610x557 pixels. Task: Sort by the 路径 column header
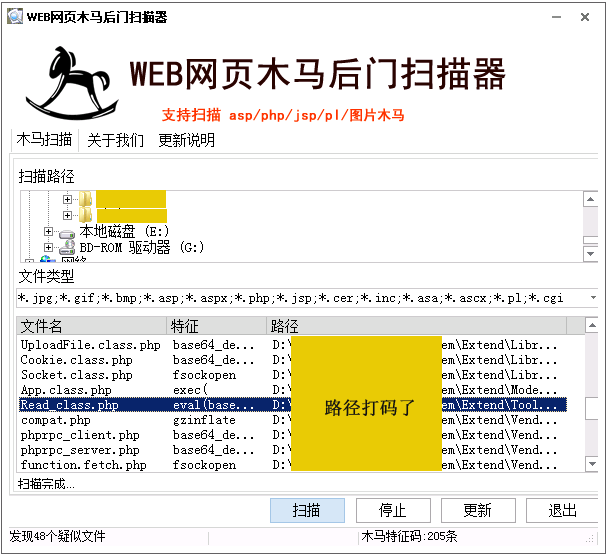416,326
